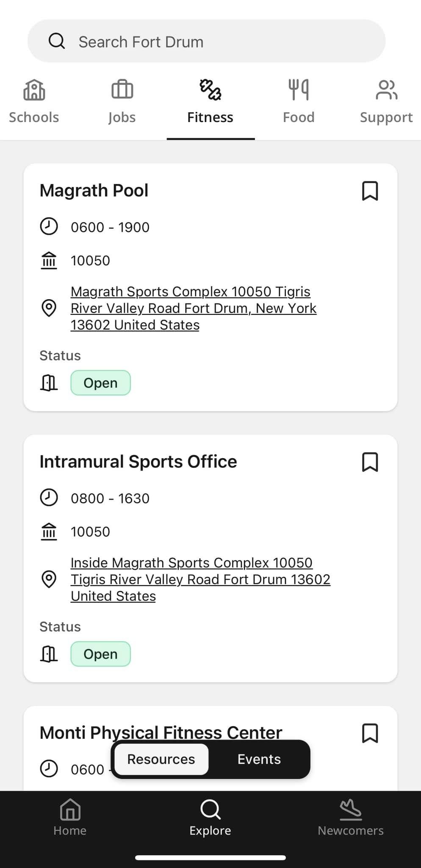Select the Resources segment
This screenshot has width=421, height=868.
pos(161,759)
